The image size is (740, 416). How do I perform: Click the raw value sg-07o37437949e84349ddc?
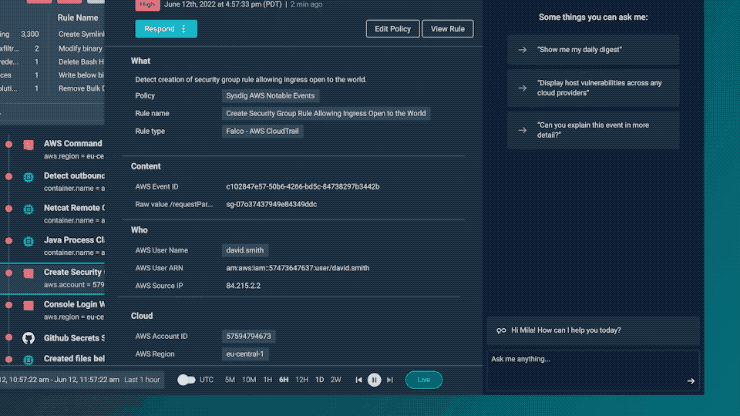271,204
